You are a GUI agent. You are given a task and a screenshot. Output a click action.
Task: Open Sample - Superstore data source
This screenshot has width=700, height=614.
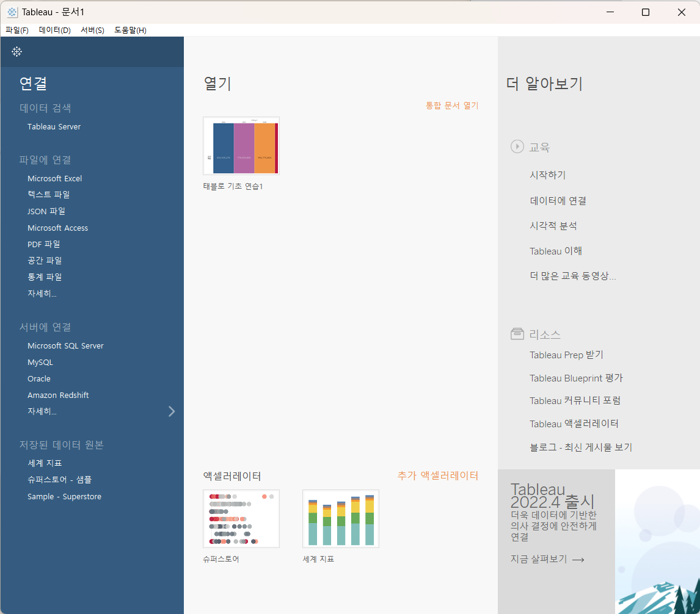click(x=64, y=497)
